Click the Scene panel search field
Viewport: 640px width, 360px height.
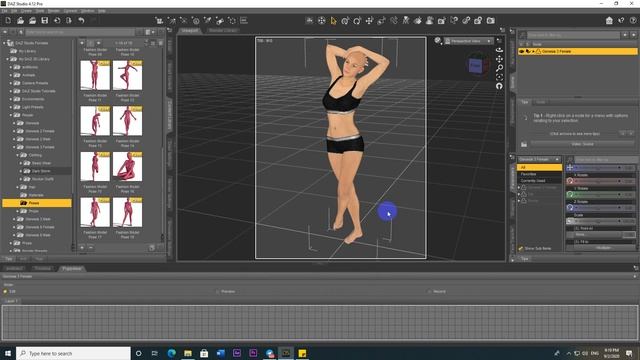(x=574, y=35)
